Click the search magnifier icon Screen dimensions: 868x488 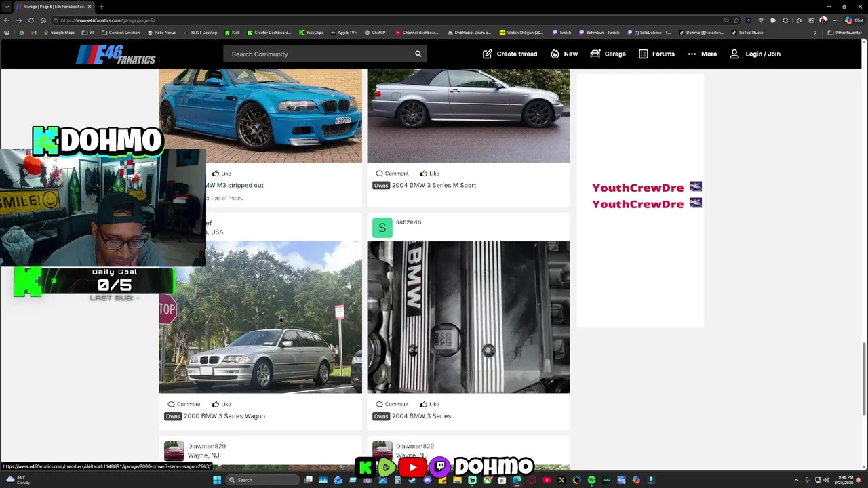pos(418,54)
